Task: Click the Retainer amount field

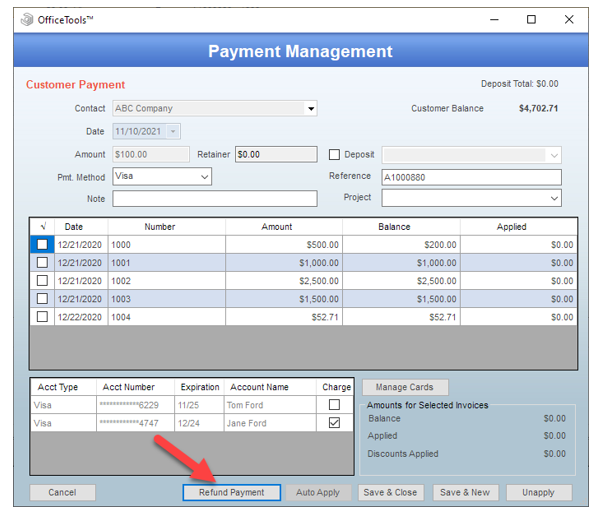Action: (x=276, y=154)
